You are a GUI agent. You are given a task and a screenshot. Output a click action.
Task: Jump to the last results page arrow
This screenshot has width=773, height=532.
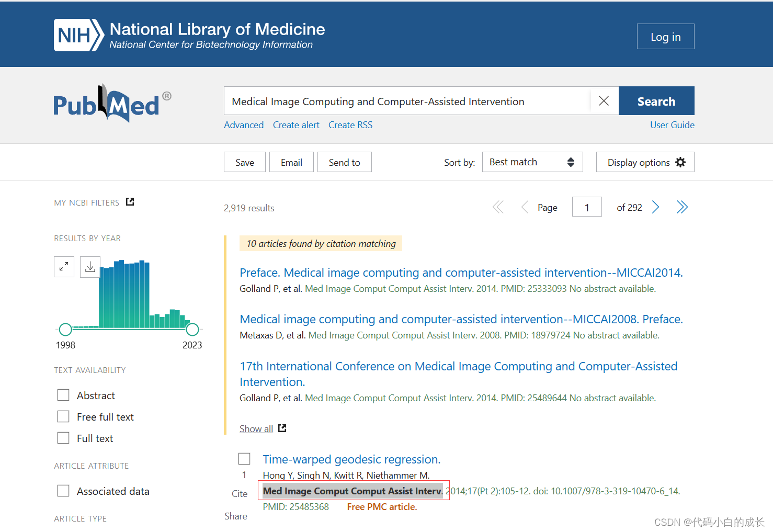click(682, 207)
